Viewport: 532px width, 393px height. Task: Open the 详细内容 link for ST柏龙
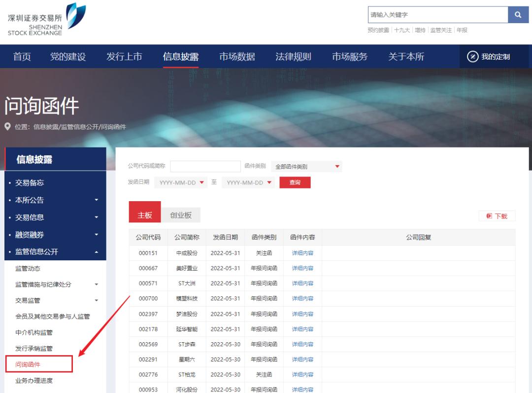(305, 374)
